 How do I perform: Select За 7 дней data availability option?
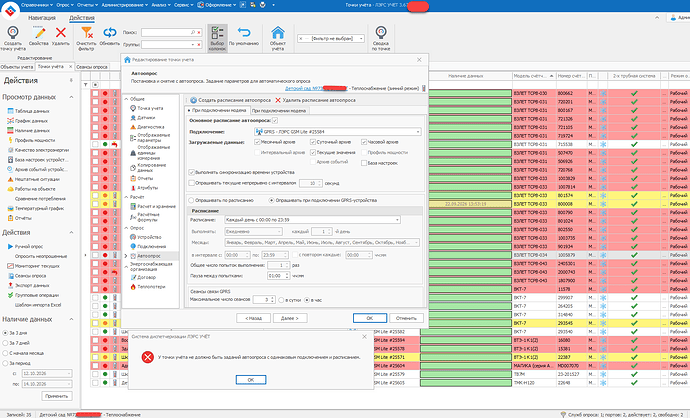coord(6,343)
